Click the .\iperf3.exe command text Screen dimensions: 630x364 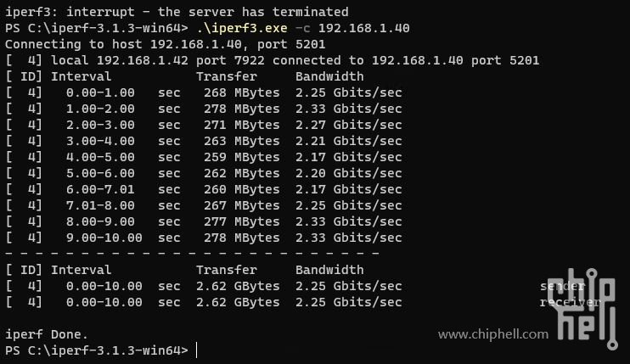coord(242,28)
